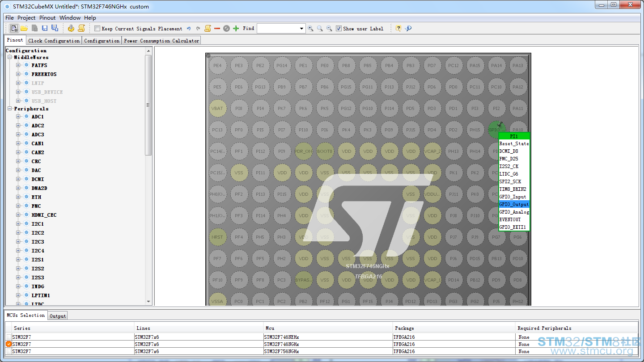Screen dimensions: 644x362
Task: Toggle the checked STM32F746NGHx row checkbox
Action: pyautogui.click(x=9, y=344)
